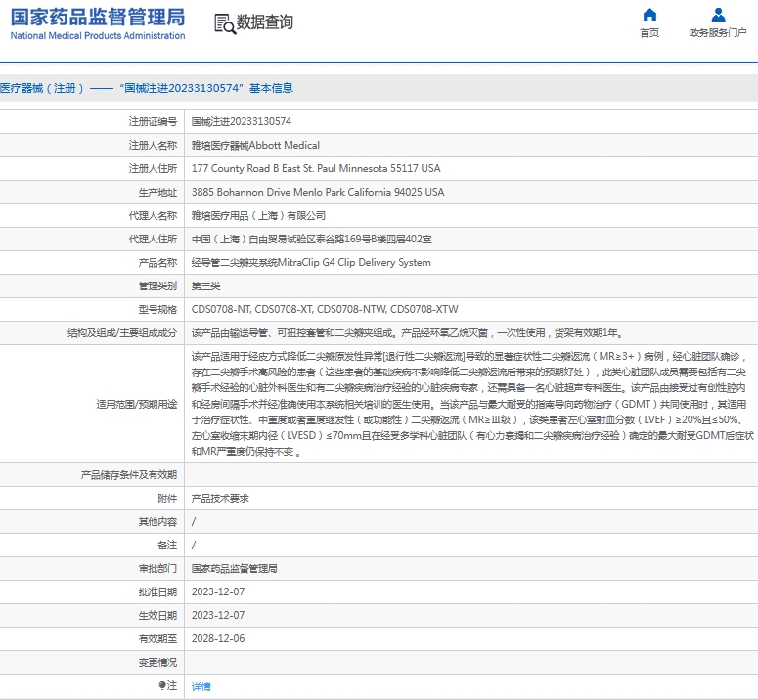Click the 该产品由输送导管 structure description
758x700 pixels.
pos(408,332)
